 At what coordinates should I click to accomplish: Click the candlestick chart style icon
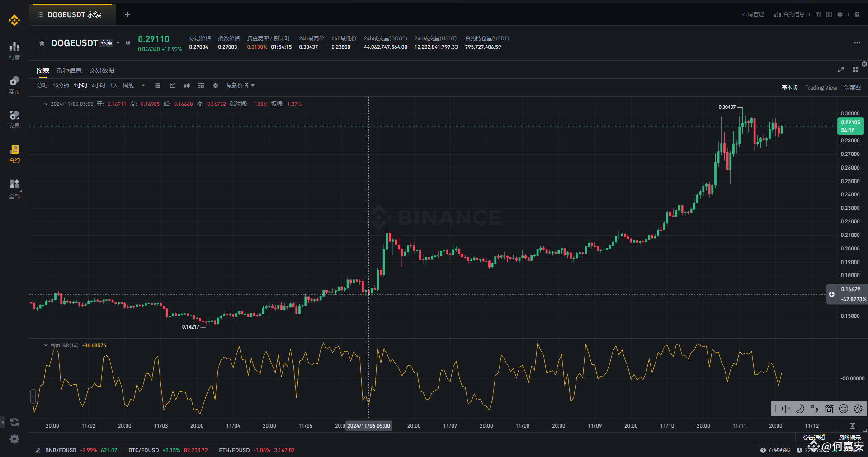[187, 85]
